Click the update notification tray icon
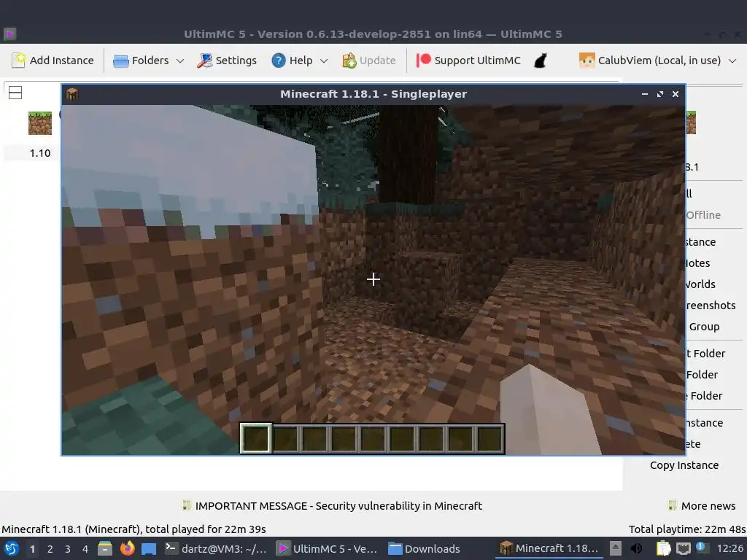Image resolution: width=747 pixels, height=560 pixels. coord(703,548)
